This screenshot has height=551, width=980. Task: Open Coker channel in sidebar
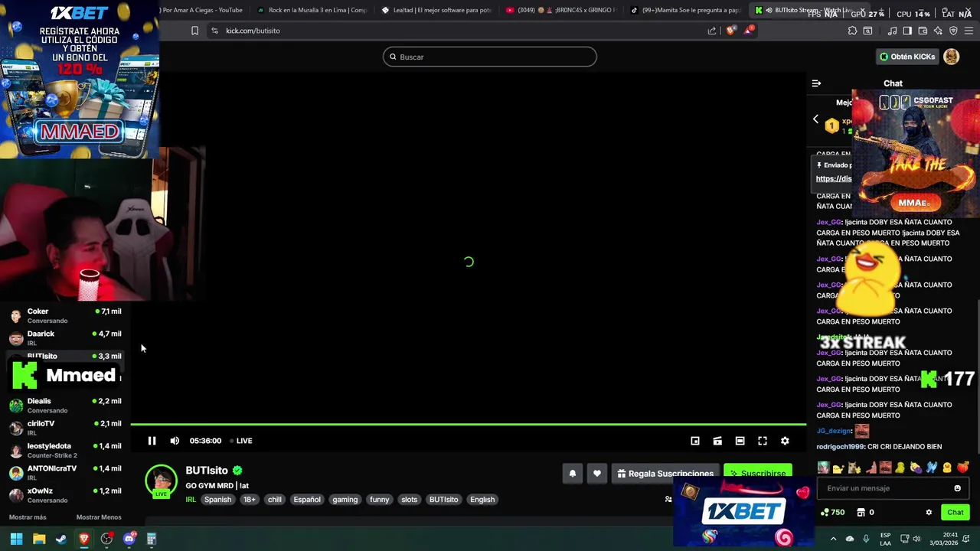click(65, 315)
